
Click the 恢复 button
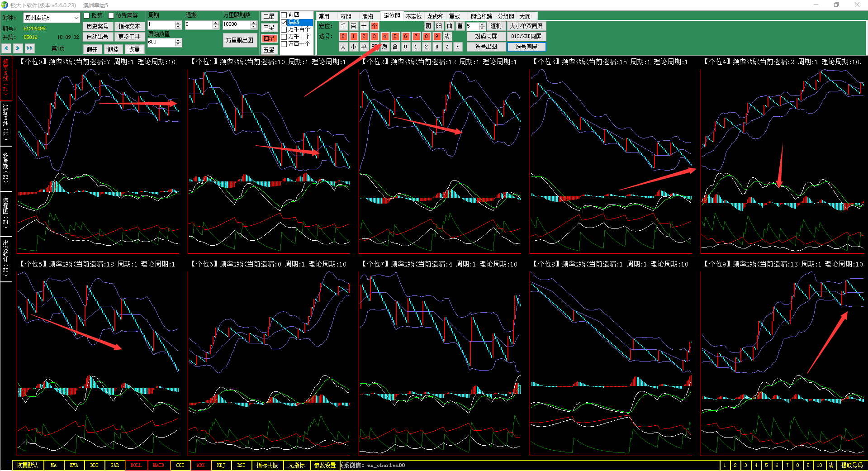click(134, 49)
